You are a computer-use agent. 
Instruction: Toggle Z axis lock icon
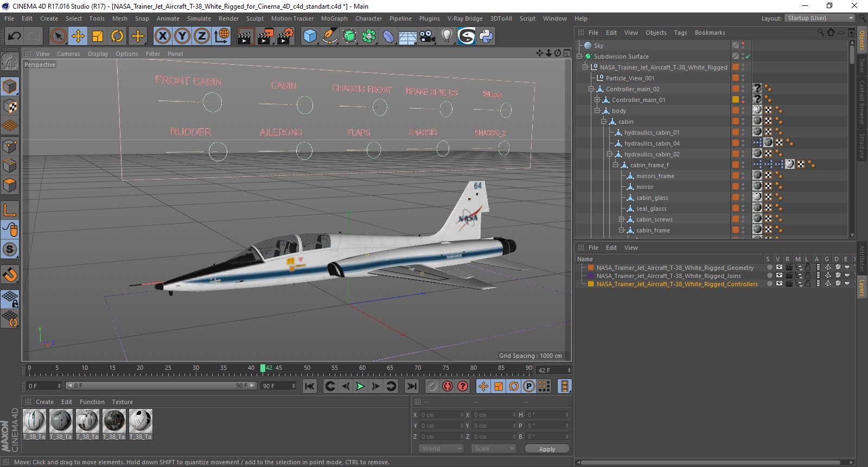coord(202,36)
